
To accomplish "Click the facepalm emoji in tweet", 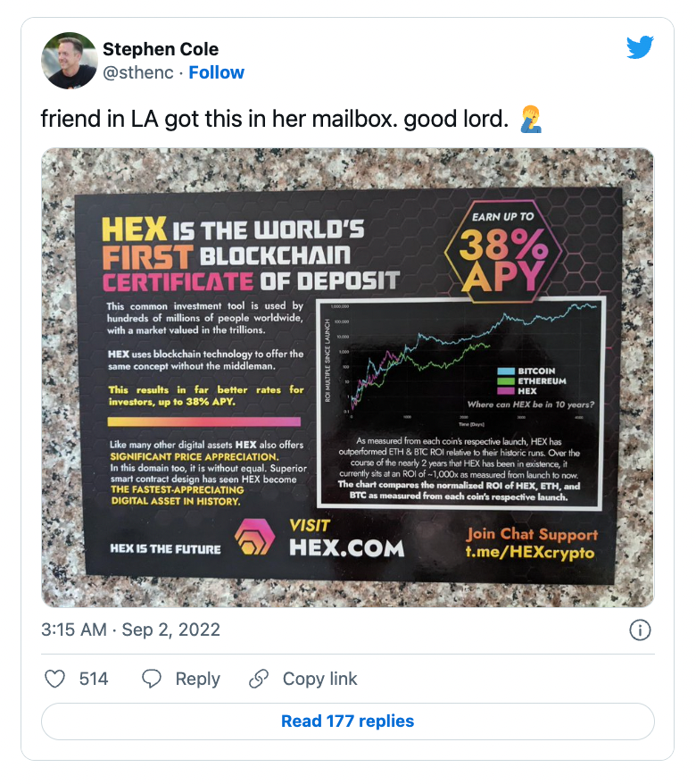I will [x=531, y=119].
